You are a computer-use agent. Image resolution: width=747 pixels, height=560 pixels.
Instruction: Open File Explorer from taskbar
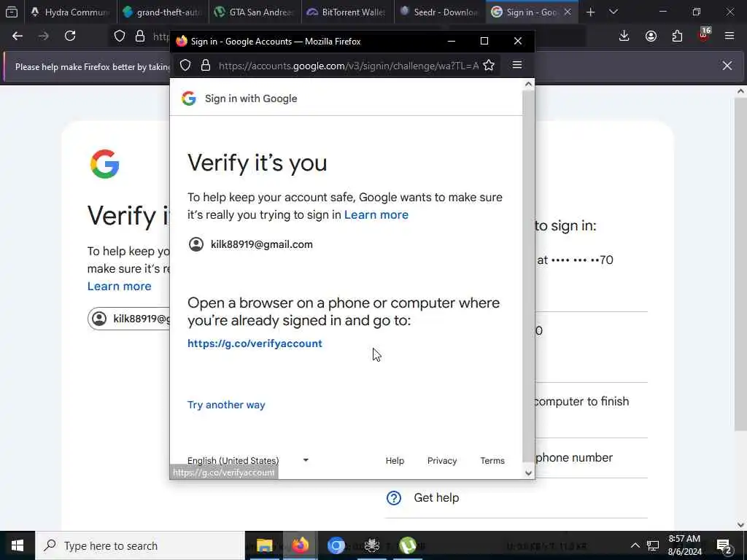click(x=264, y=545)
